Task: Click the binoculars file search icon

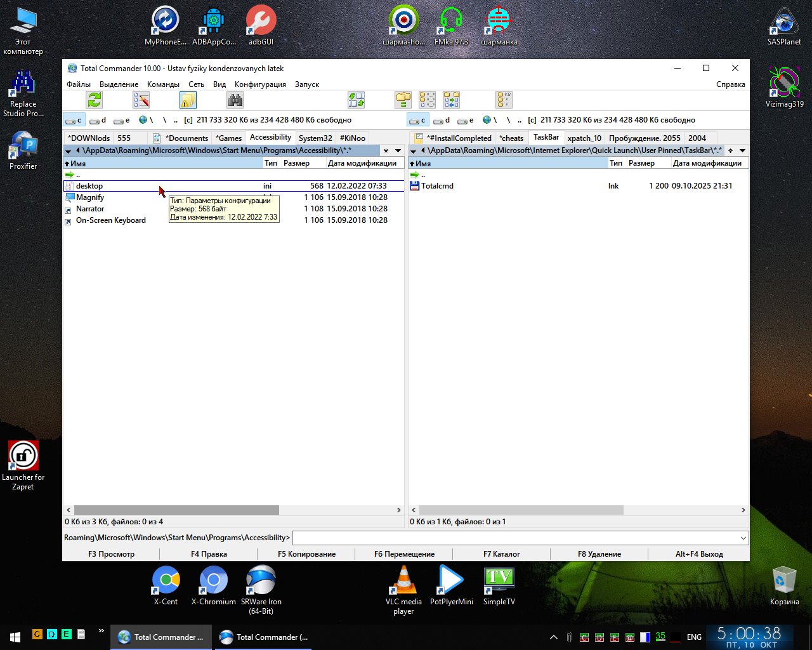Action: coord(235,100)
